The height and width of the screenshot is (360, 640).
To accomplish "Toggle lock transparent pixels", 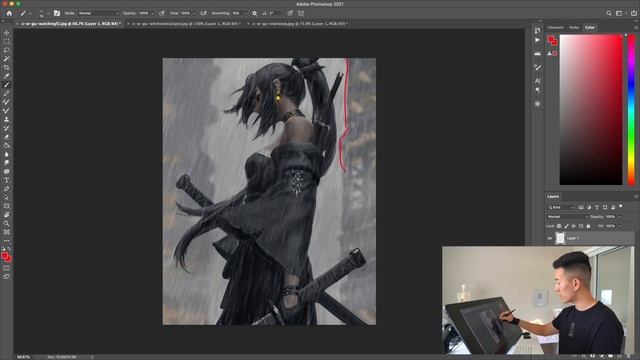I will 559,226.
